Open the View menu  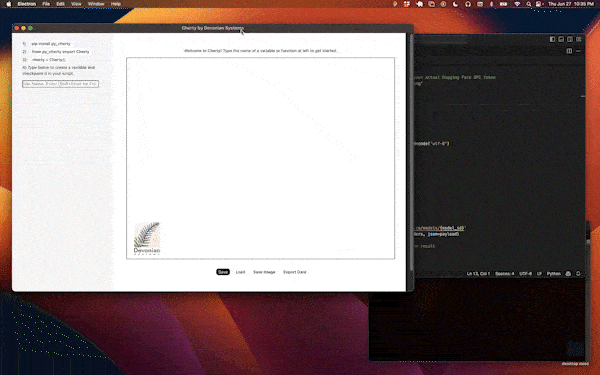(76, 4)
